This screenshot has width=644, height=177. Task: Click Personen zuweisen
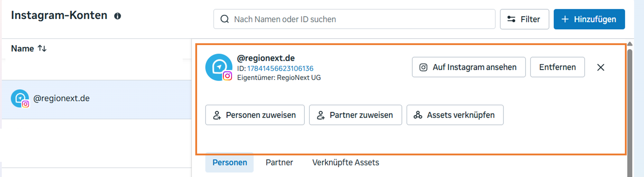pos(255,115)
